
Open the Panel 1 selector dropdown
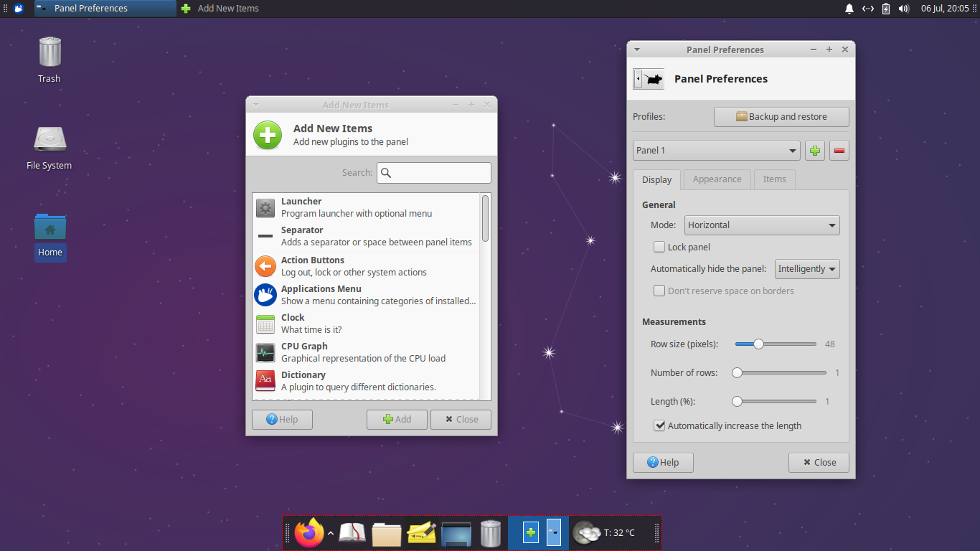(715, 151)
